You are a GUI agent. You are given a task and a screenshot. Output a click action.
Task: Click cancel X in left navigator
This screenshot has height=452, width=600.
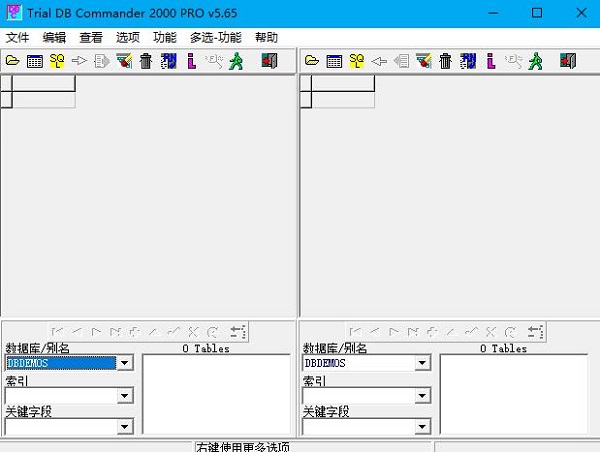pyautogui.click(x=193, y=331)
